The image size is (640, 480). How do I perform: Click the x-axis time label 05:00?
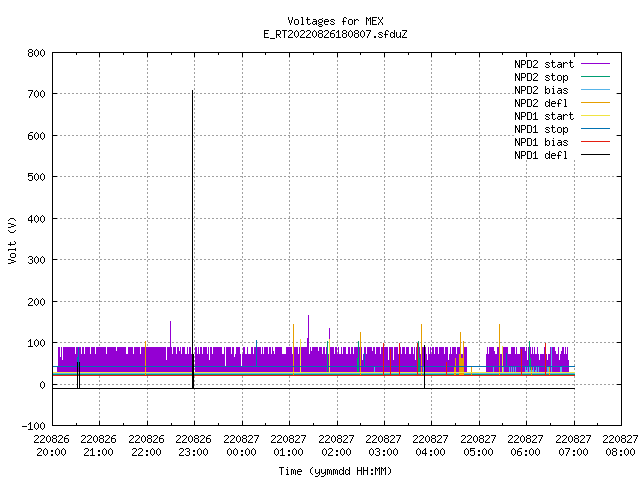(478, 452)
